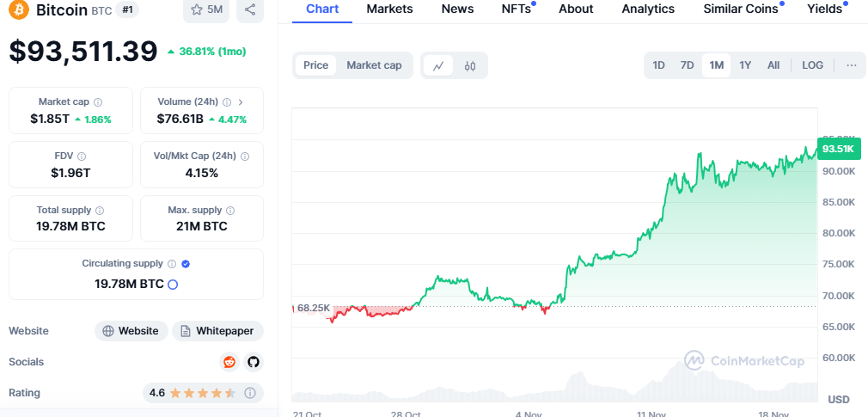868x417 pixels.
Task: Open Bitcoin GitHub social link
Action: pos(254,362)
